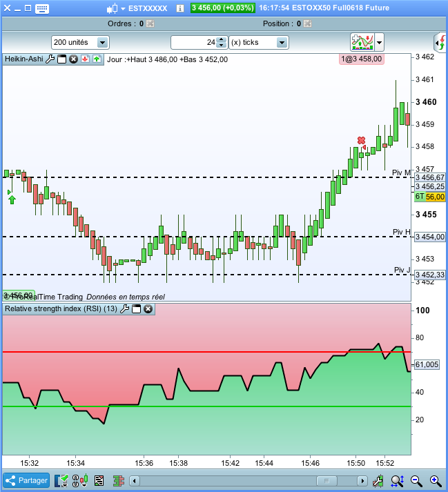
Task: Click the Piv J pivot line label
Action: tap(402, 270)
